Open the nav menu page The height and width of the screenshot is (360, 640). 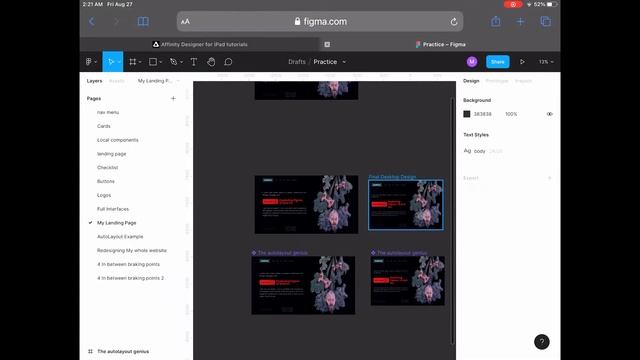108,112
